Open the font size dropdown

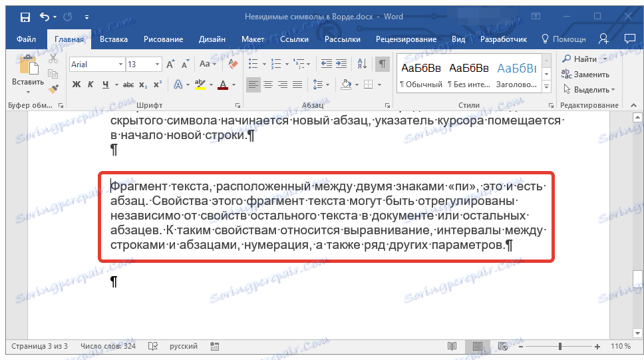click(x=158, y=65)
